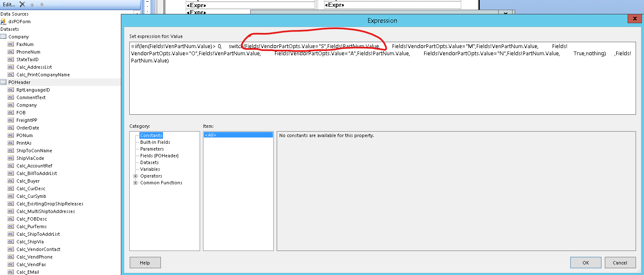Select the Calc_ShipToAddrList field

pyautogui.click(x=38, y=234)
